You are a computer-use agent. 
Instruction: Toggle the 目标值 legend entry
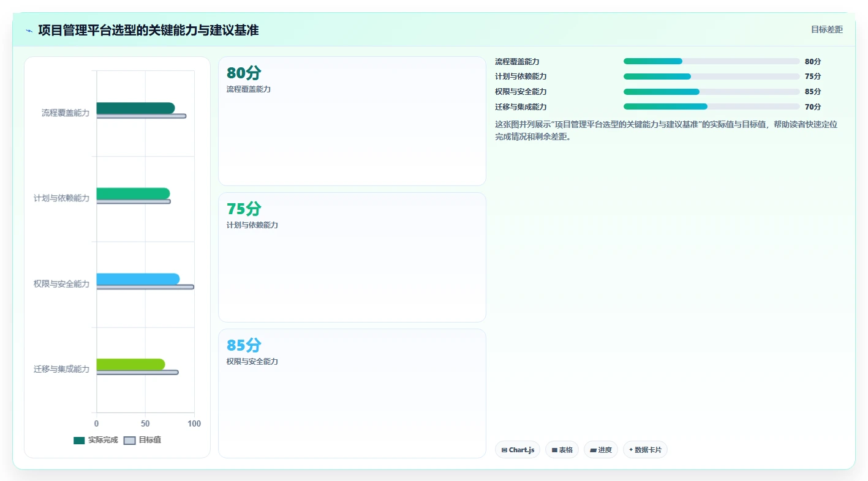click(143, 440)
